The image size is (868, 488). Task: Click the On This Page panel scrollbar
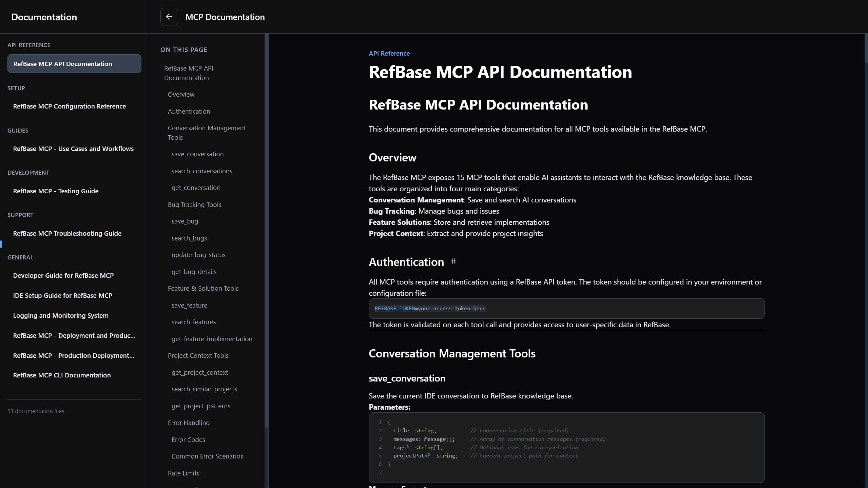(266, 231)
